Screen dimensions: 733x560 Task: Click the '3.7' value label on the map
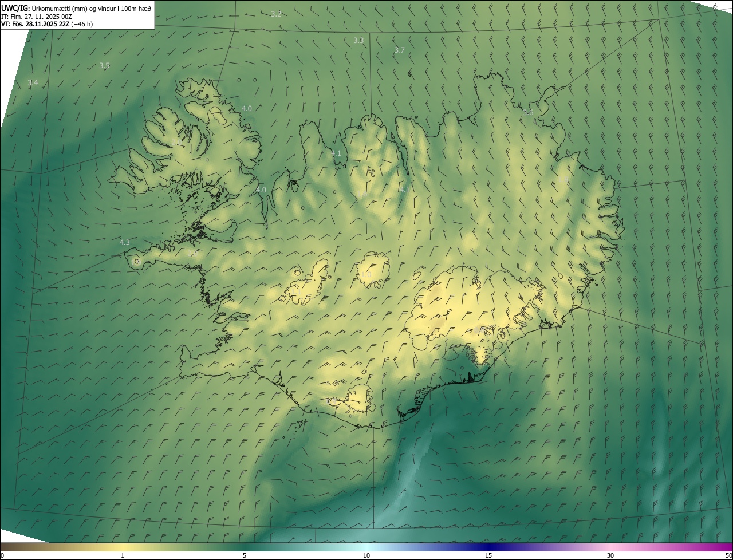point(400,50)
